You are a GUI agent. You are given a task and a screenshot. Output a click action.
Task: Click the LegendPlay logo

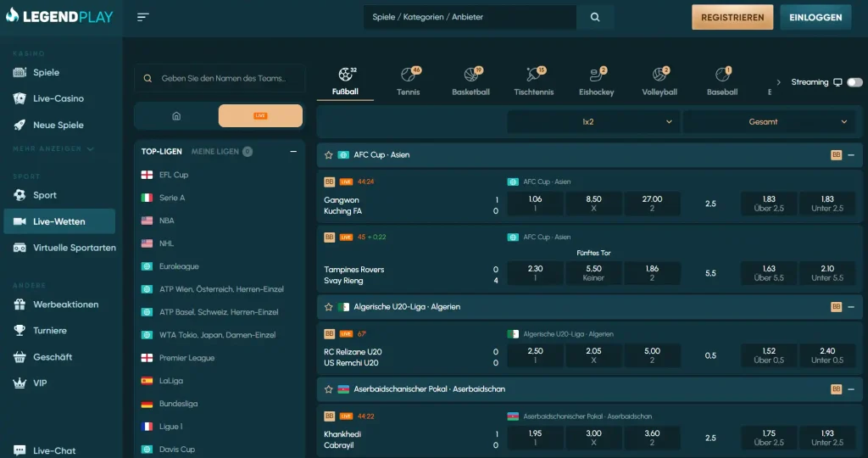pos(59,16)
